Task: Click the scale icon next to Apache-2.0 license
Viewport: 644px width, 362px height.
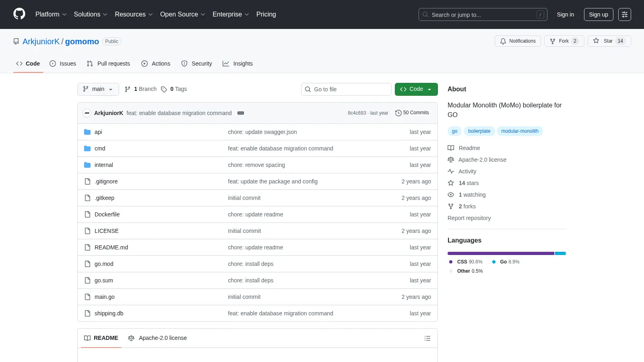Action: point(451,160)
